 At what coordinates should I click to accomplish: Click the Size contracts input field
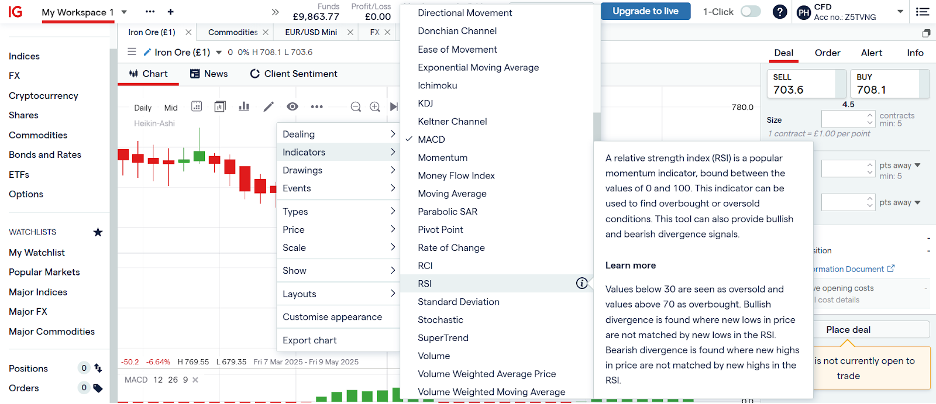[848, 118]
